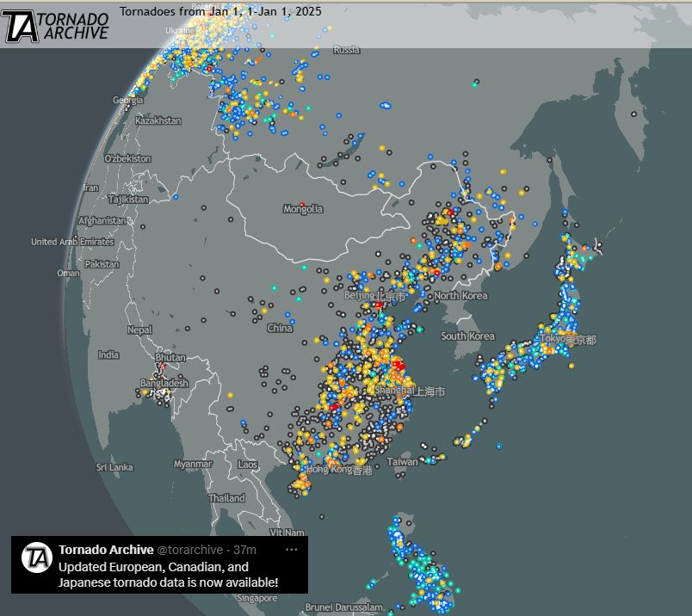Click the China country label
Viewport: 692px width, 616px height.
pos(280,328)
